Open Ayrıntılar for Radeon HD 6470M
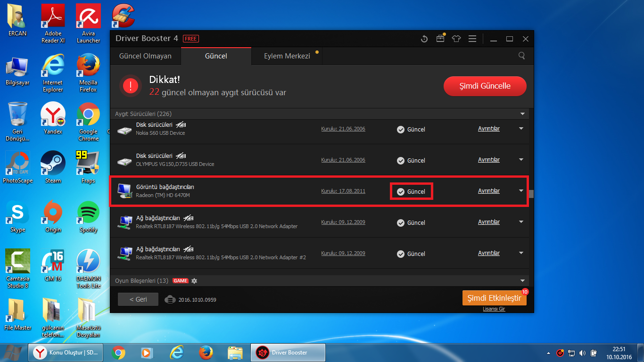 point(489,191)
